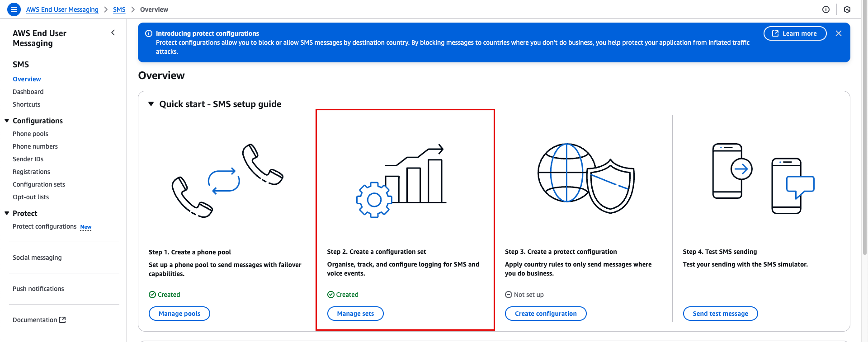The image size is (868, 342).
Task: Collapse the side navigation chevron
Action: 113,33
